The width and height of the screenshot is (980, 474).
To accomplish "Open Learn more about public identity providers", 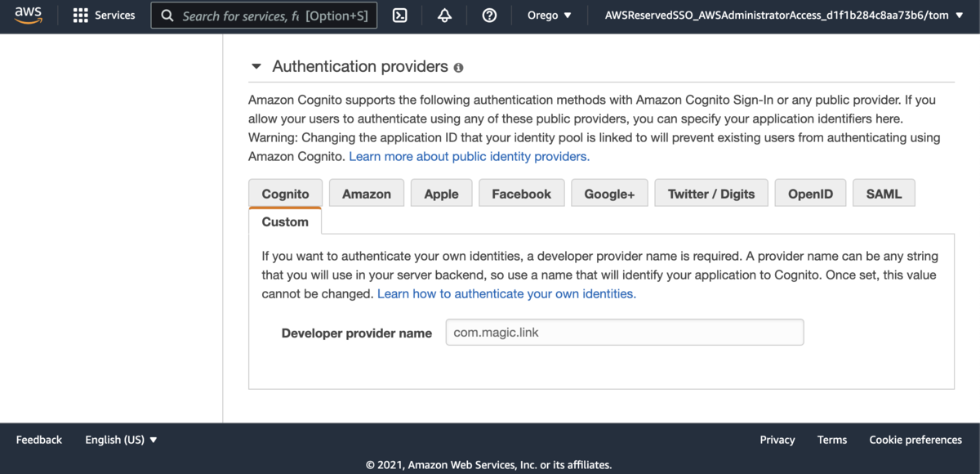I will pos(470,156).
